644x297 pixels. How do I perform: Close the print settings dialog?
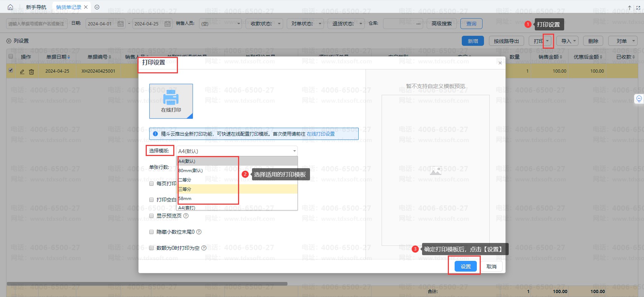(500, 63)
